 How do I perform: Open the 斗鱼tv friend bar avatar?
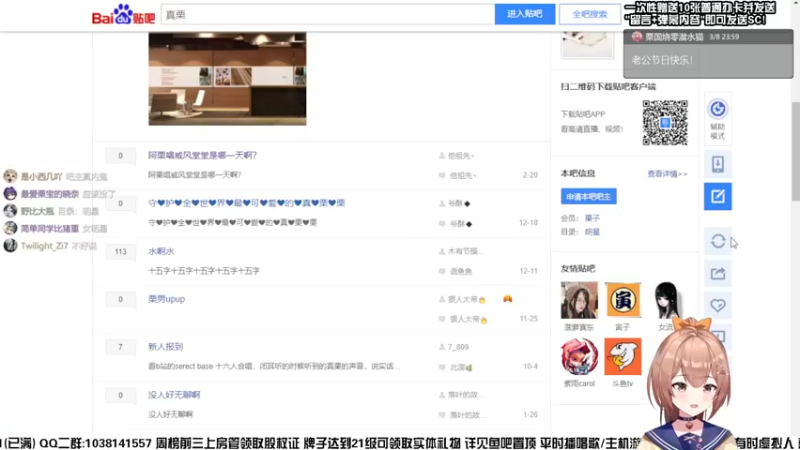622,356
